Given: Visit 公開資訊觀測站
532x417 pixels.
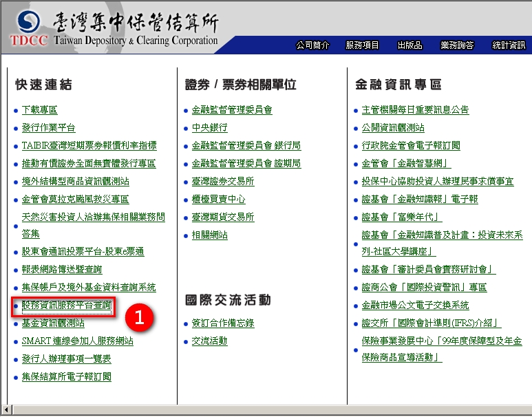Looking at the screenshot, I should tap(393, 128).
